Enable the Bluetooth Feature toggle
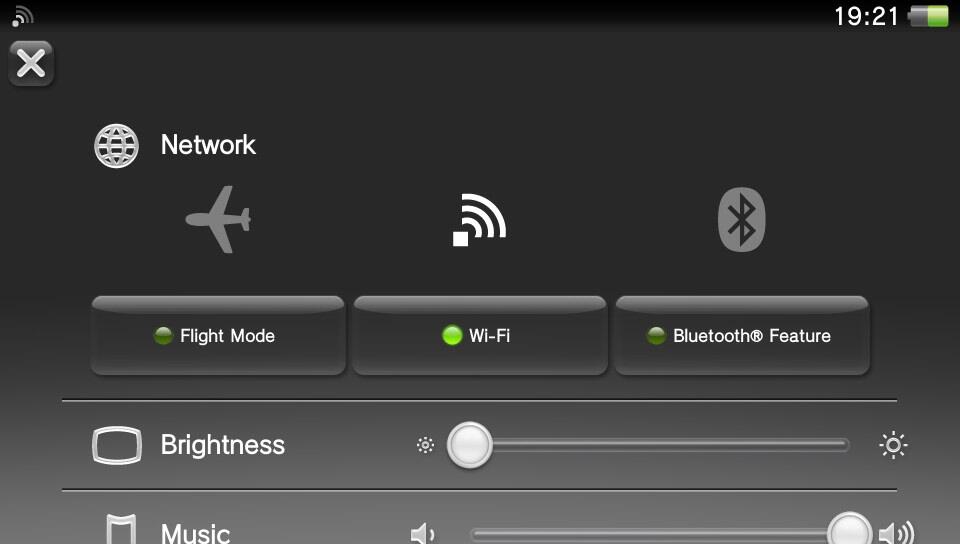 (742, 335)
